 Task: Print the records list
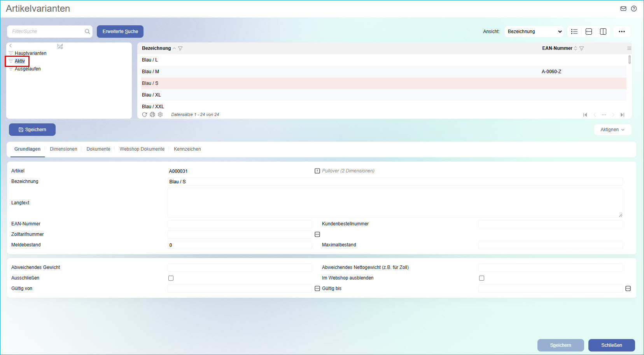click(152, 114)
